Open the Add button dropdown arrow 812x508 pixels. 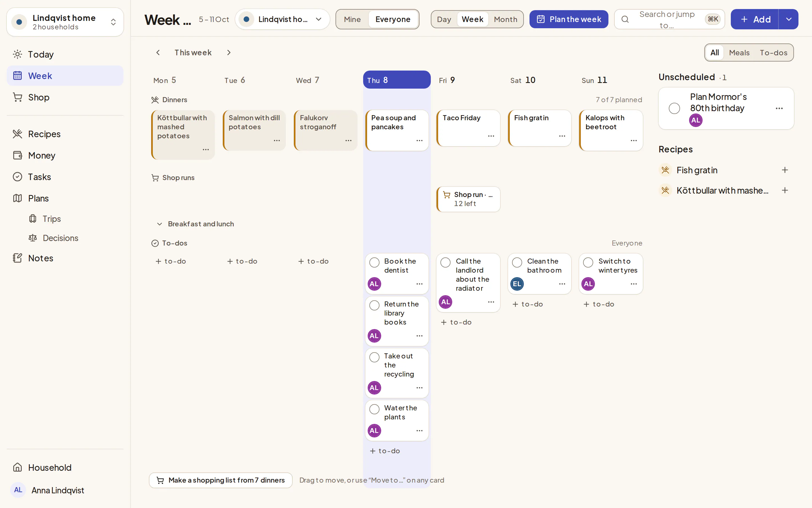pos(789,19)
